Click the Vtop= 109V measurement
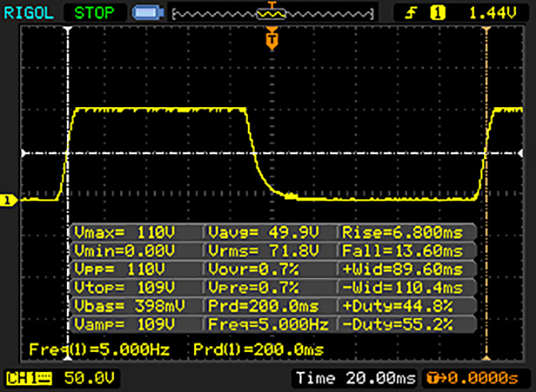The width and height of the screenshot is (536, 392). (125, 288)
